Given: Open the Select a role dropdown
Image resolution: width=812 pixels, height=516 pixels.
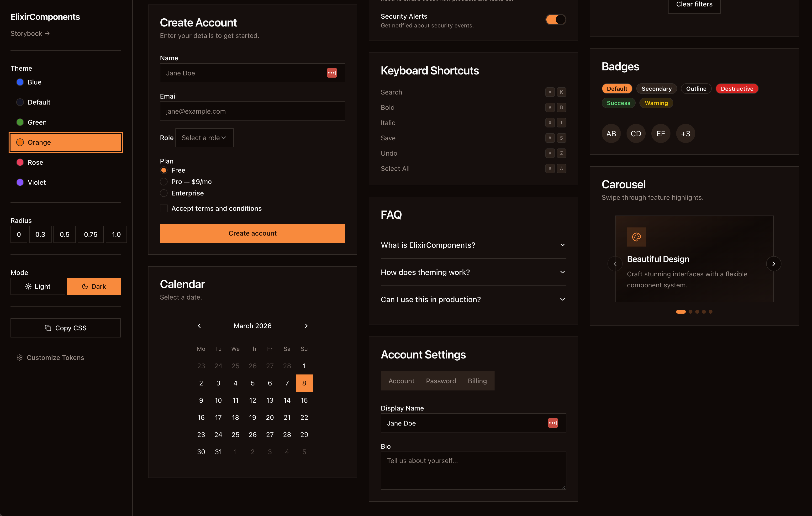Looking at the screenshot, I should (x=204, y=138).
